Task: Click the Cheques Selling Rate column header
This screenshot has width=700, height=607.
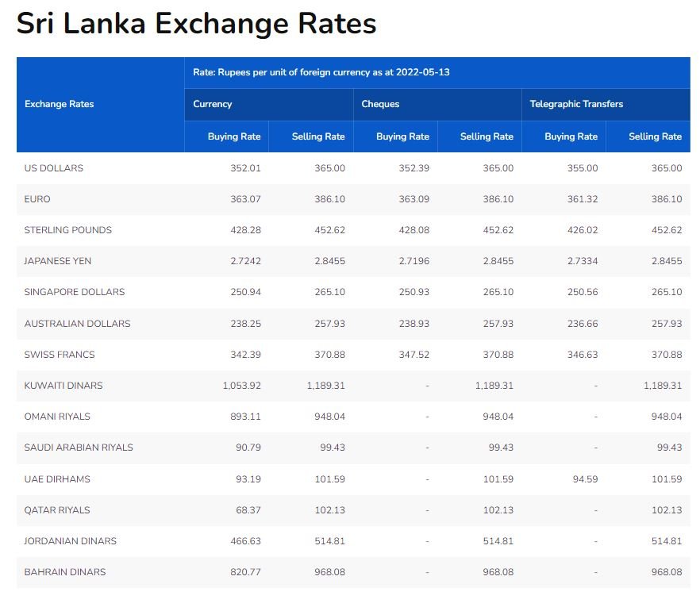Action: [x=487, y=136]
